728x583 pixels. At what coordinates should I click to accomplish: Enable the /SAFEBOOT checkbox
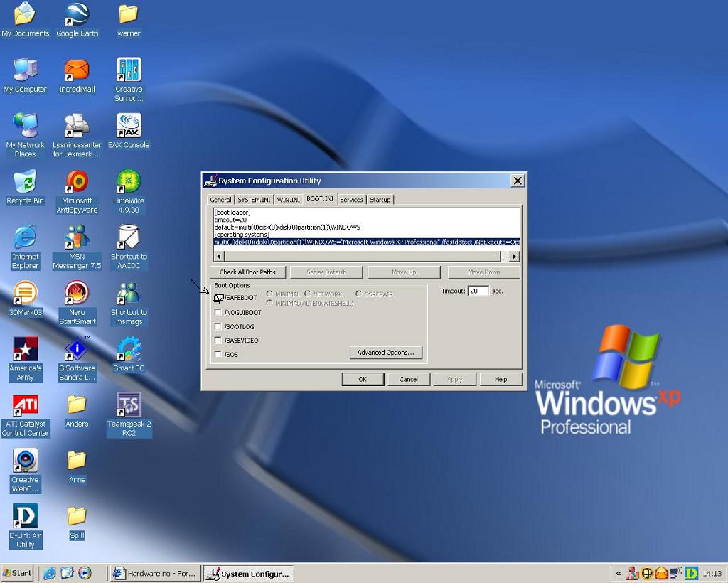click(x=218, y=297)
